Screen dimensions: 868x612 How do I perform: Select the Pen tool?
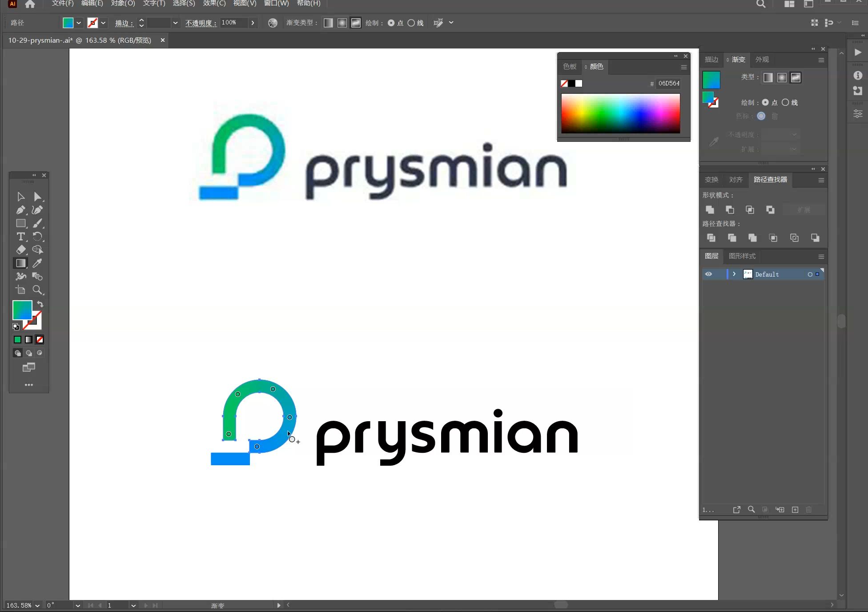20,210
